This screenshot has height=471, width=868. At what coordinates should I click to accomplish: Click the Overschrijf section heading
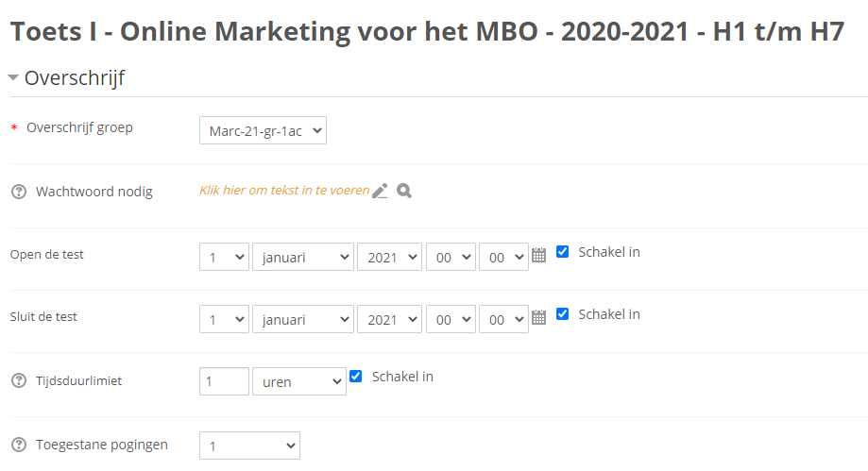(75, 78)
